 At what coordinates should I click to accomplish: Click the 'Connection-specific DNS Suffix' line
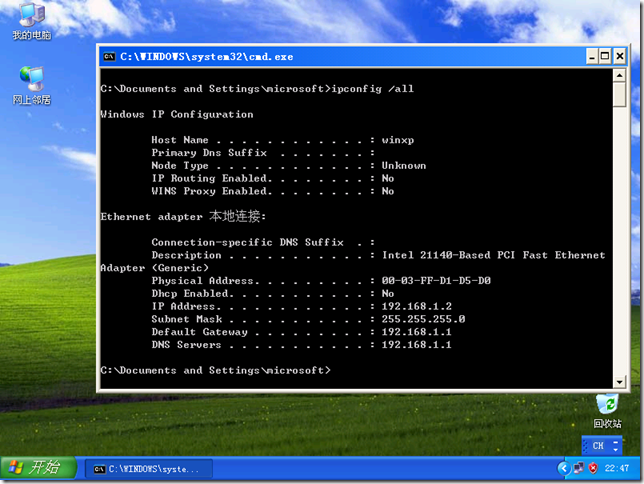263,242
